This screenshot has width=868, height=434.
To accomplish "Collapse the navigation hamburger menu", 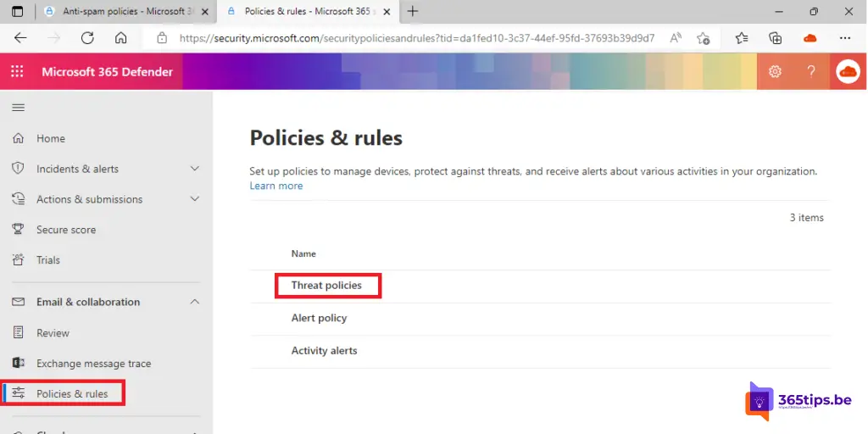I will point(19,108).
